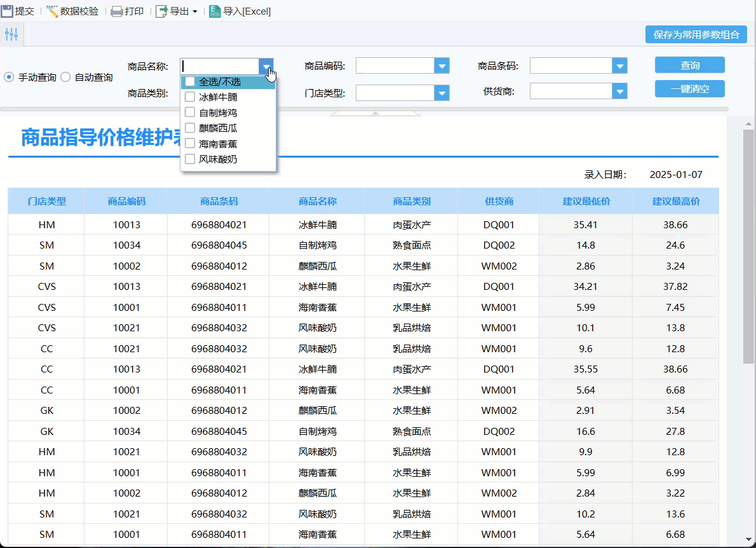The width and height of the screenshot is (756, 548).
Task: Collapse the parameter pane with the triangle handle
Action: click(375, 113)
